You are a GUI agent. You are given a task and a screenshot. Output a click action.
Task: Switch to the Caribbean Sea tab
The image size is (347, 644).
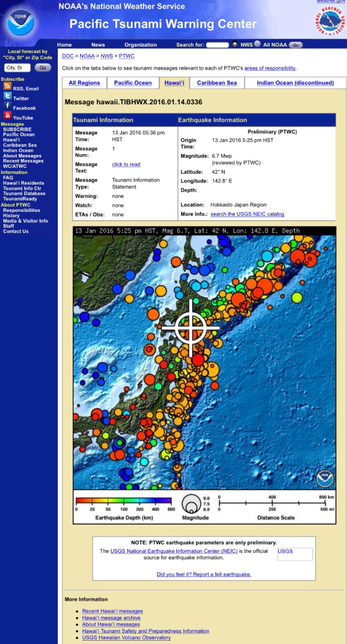217,83
